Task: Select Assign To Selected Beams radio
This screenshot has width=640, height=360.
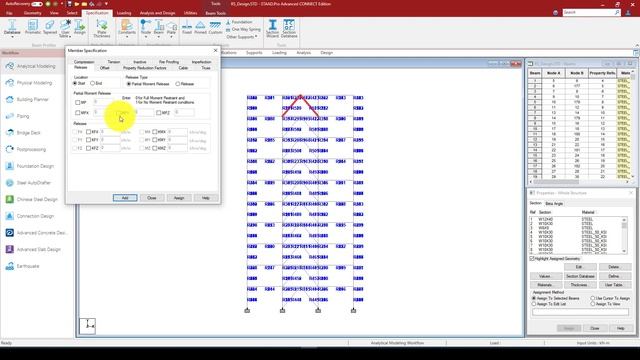Action: tap(533, 298)
